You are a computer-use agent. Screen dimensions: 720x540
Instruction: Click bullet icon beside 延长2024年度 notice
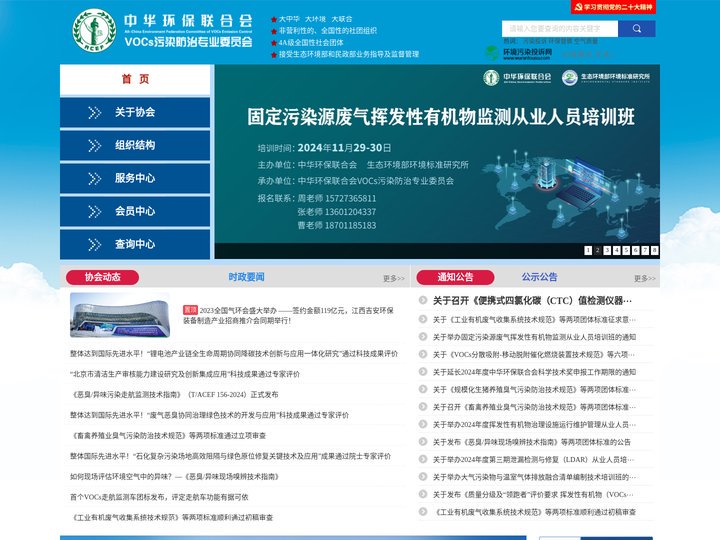[422, 371]
